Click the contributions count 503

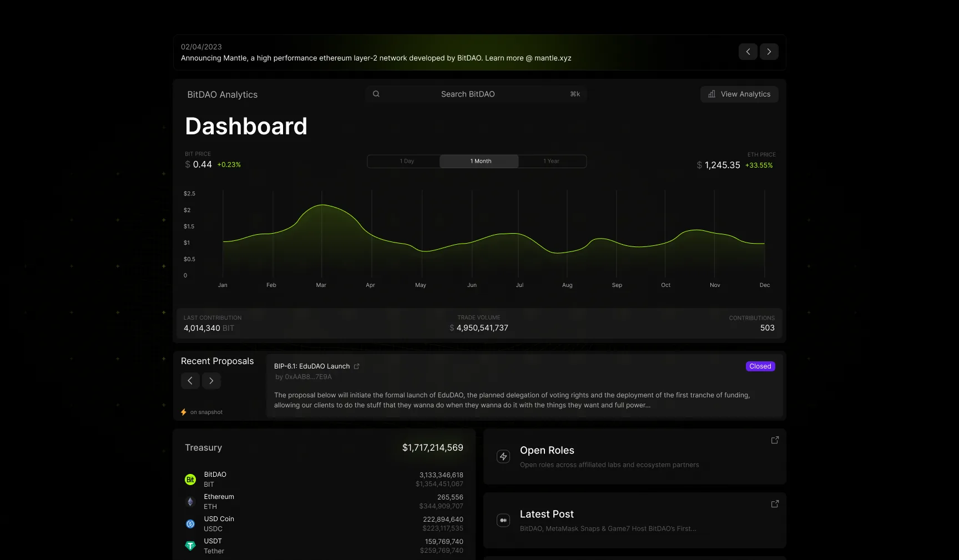point(768,328)
